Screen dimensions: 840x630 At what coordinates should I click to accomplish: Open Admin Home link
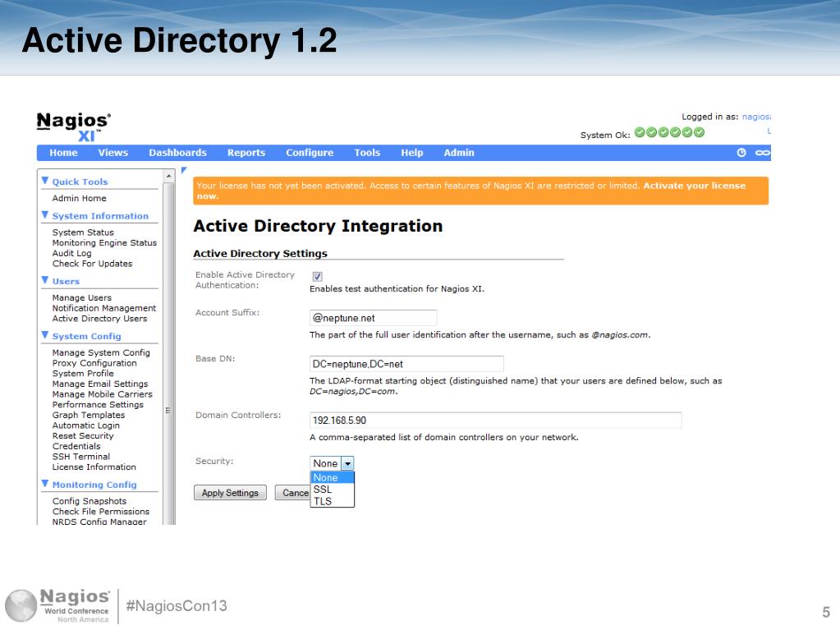click(80, 198)
